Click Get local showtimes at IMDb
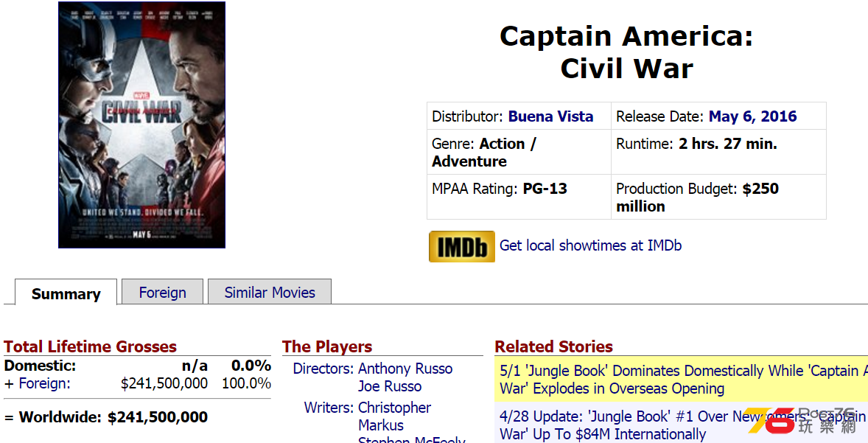This screenshot has height=443, width=868. [x=591, y=245]
